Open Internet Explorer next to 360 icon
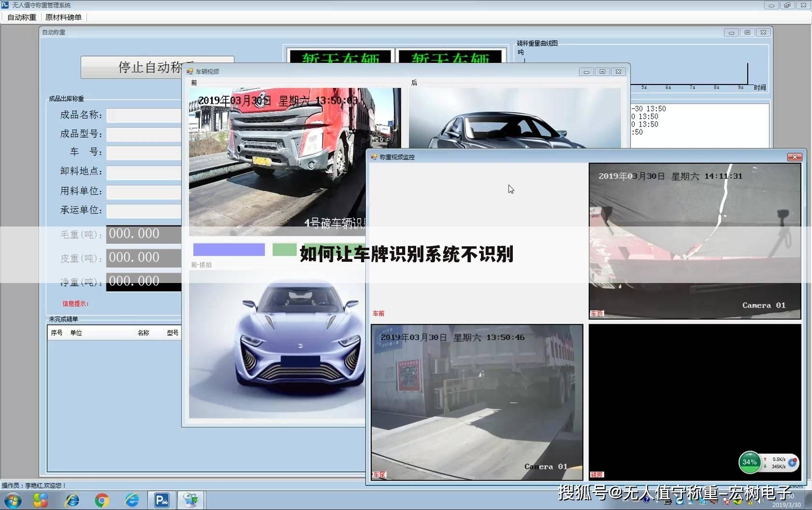The image size is (812, 510). (x=72, y=500)
